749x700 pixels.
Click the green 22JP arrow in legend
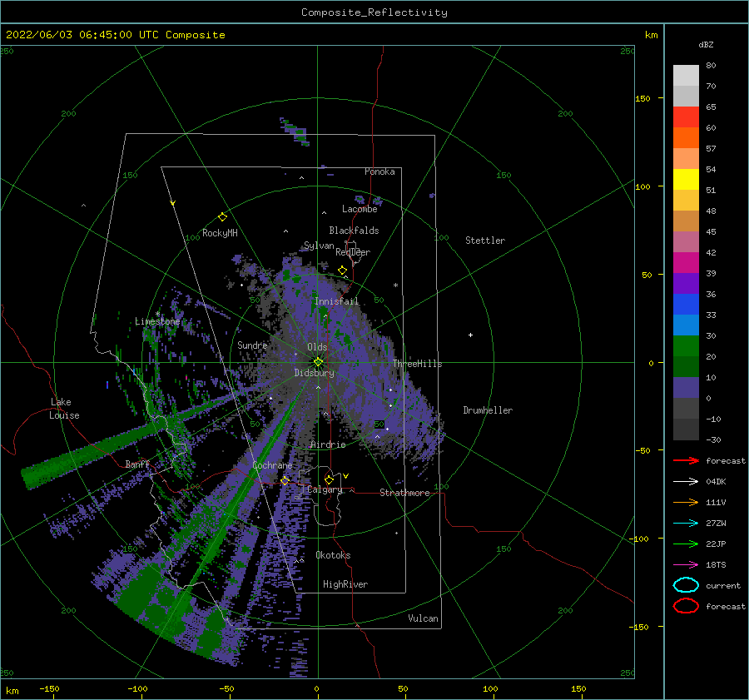point(686,544)
